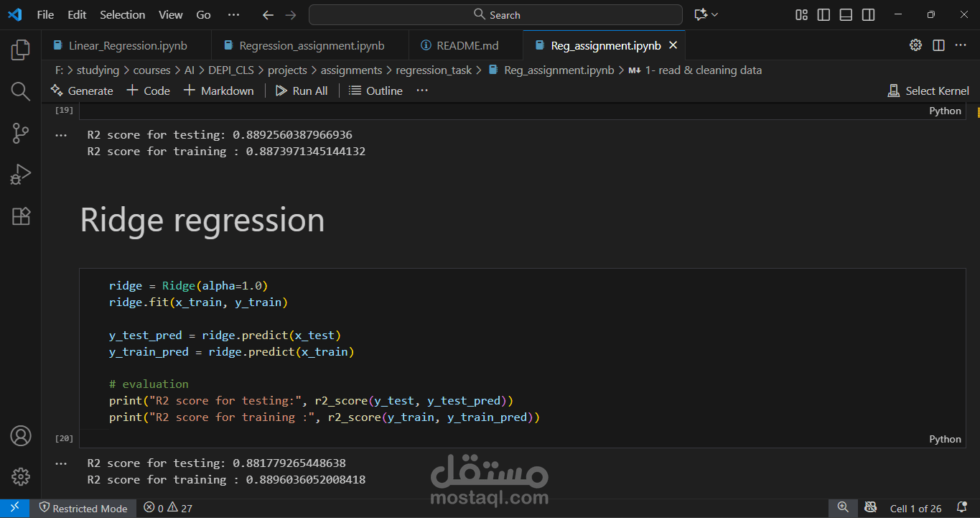980x518 pixels.
Task: Open Source Control view
Action: tap(21, 133)
